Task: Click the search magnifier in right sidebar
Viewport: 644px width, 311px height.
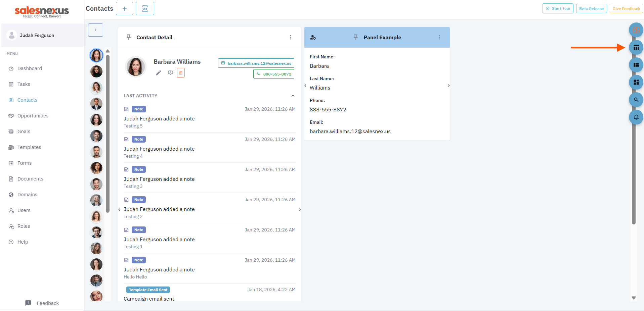Action: click(636, 100)
